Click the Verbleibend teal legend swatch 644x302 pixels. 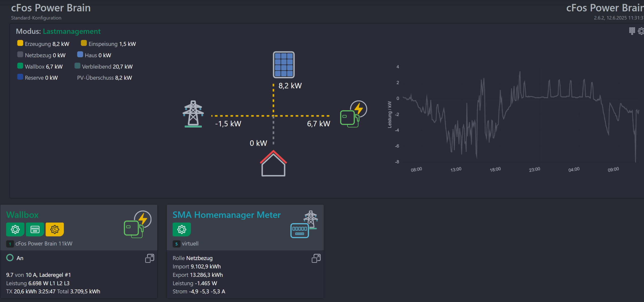point(77,66)
